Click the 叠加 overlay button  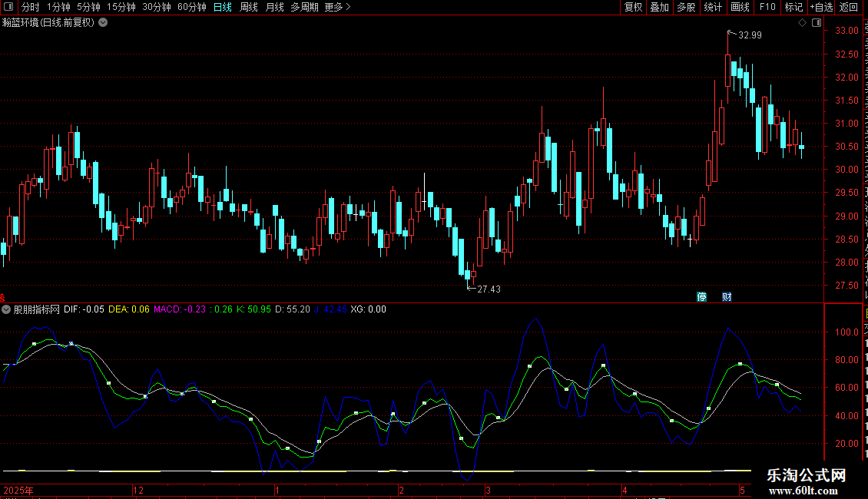pyautogui.click(x=659, y=7)
